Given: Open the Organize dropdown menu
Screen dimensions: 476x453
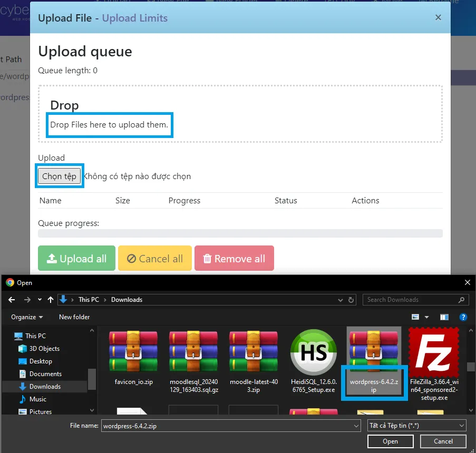Looking at the screenshot, I should [27, 317].
